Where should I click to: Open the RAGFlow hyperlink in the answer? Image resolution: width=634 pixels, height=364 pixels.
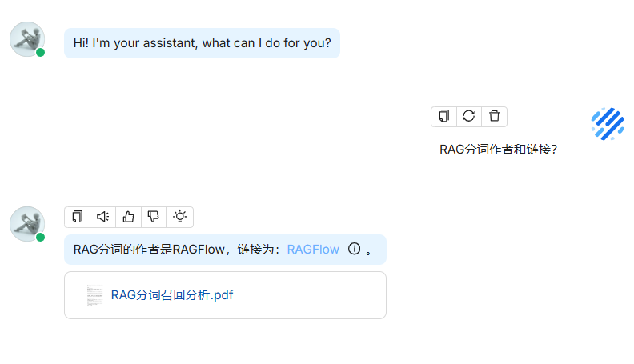tap(313, 250)
